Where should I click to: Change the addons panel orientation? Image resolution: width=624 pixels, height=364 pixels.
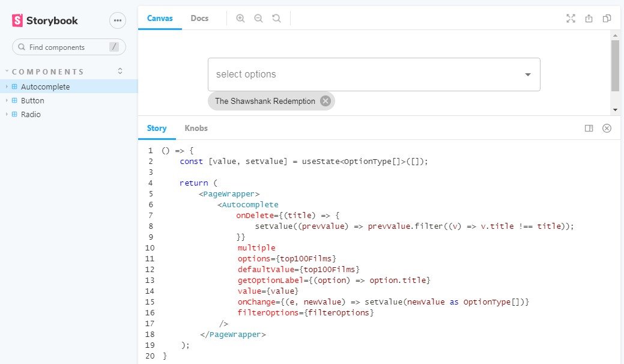point(589,128)
